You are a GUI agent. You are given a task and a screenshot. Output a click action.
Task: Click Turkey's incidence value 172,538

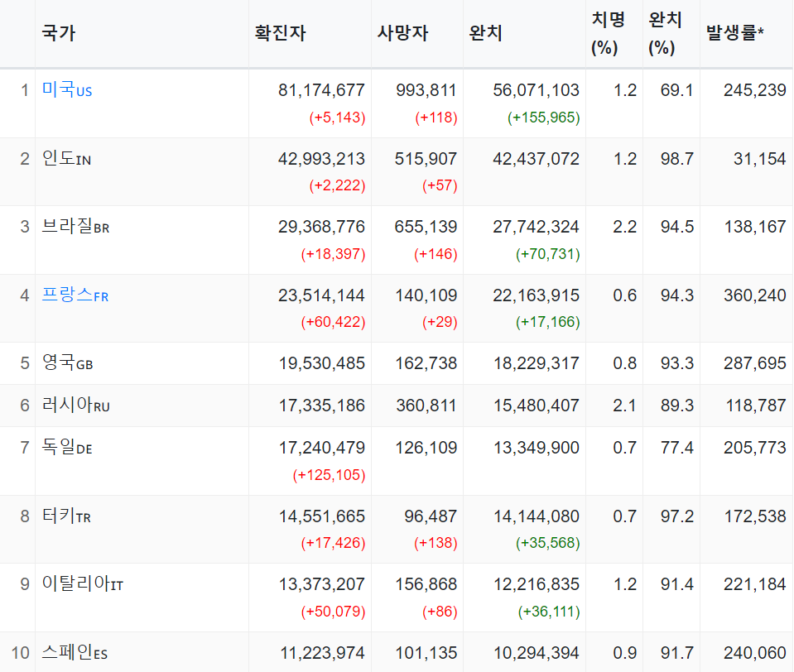coord(756,516)
